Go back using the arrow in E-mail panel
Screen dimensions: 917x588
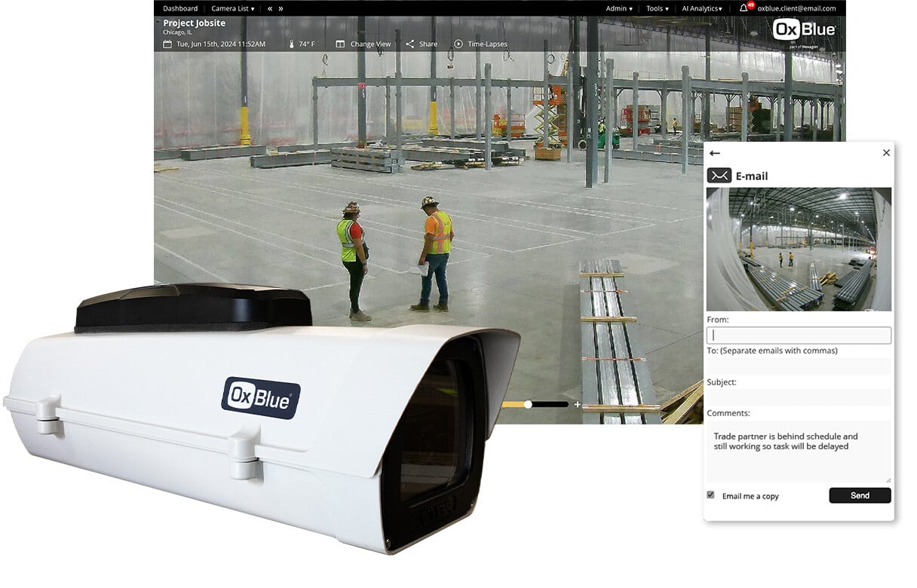(x=715, y=153)
